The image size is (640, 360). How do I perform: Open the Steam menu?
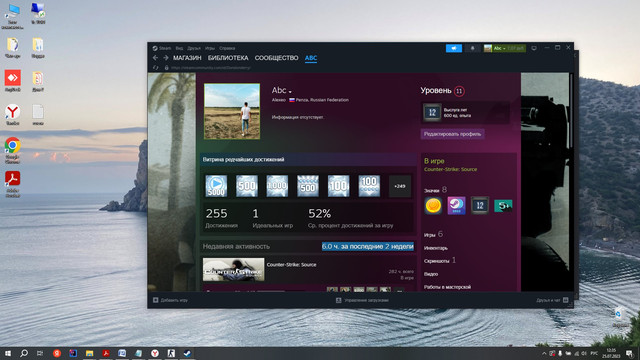165,48
